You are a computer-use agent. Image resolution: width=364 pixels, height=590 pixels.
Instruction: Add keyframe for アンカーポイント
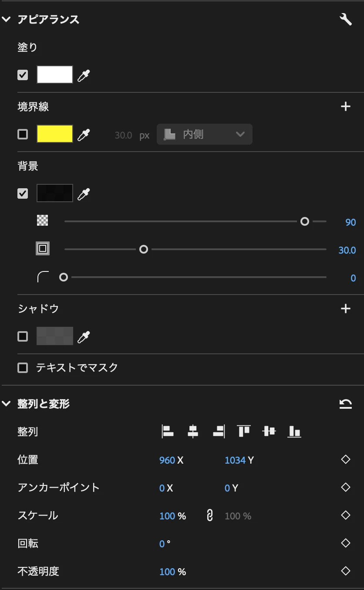pos(346,487)
